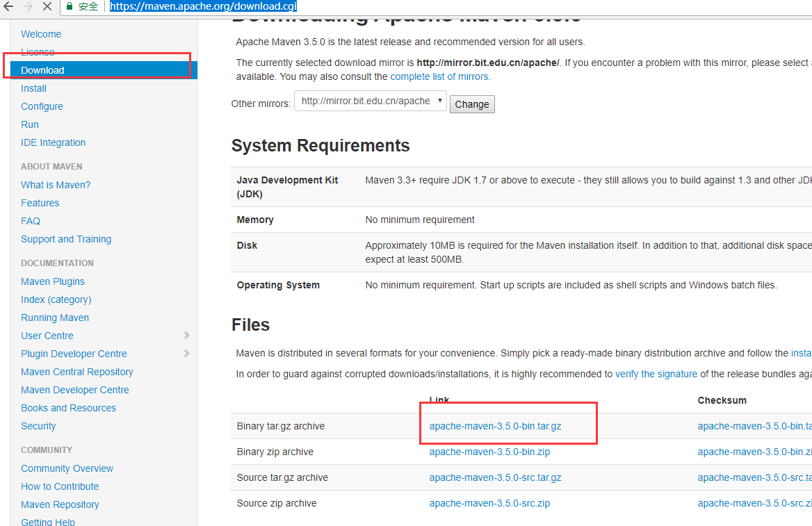Click mirror URL http://mirror.bit.edu.cn/apache/ bold text
This screenshot has height=526, width=812.
tap(488, 63)
